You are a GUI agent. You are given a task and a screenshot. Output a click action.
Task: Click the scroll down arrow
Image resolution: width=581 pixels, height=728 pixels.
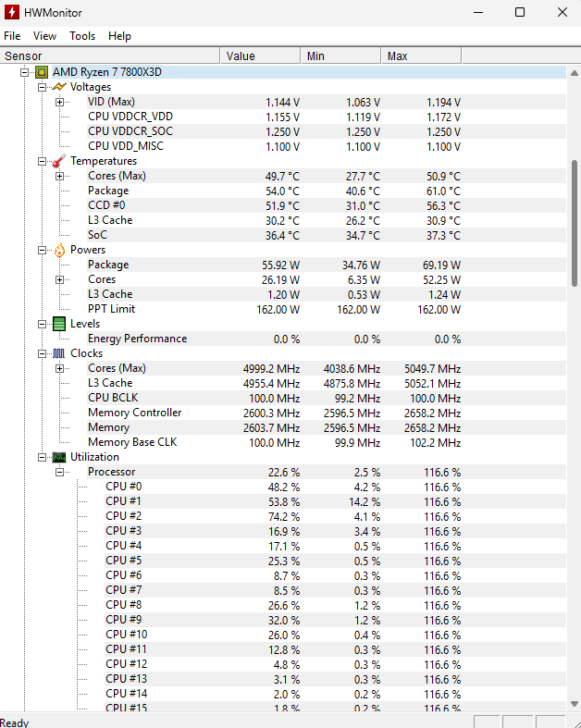[x=574, y=704]
